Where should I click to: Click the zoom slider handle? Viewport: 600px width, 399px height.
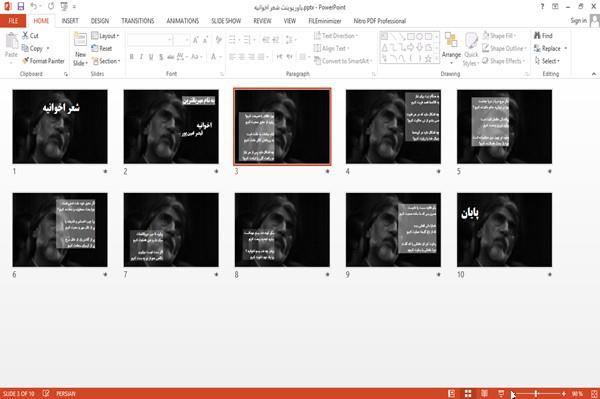[536, 393]
